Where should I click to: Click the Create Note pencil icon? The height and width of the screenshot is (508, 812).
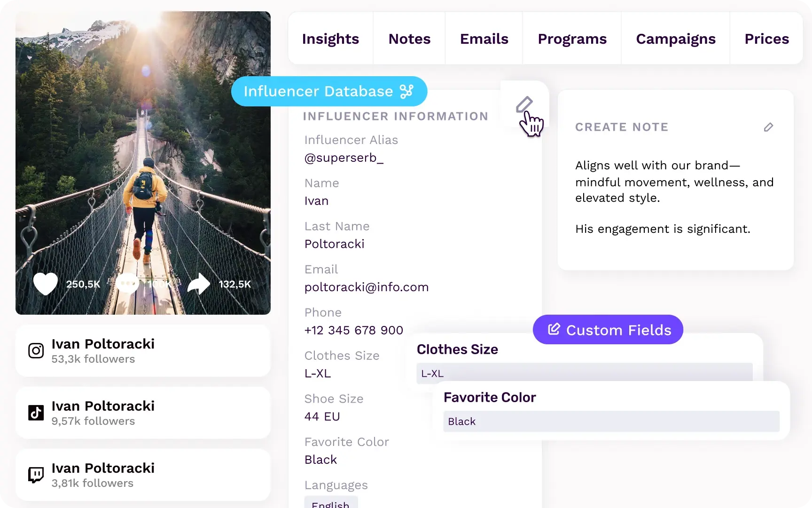768,127
